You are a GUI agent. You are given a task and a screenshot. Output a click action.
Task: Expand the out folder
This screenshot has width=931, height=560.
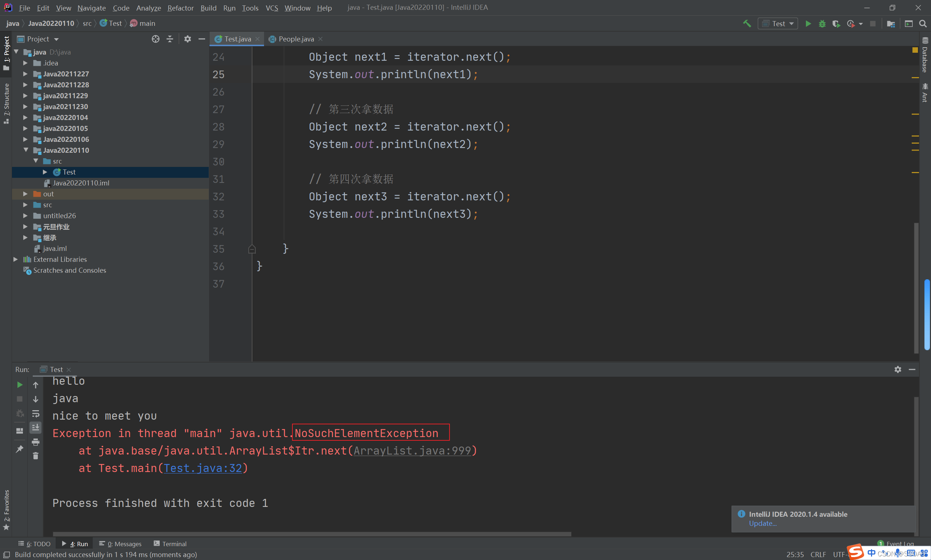point(25,194)
